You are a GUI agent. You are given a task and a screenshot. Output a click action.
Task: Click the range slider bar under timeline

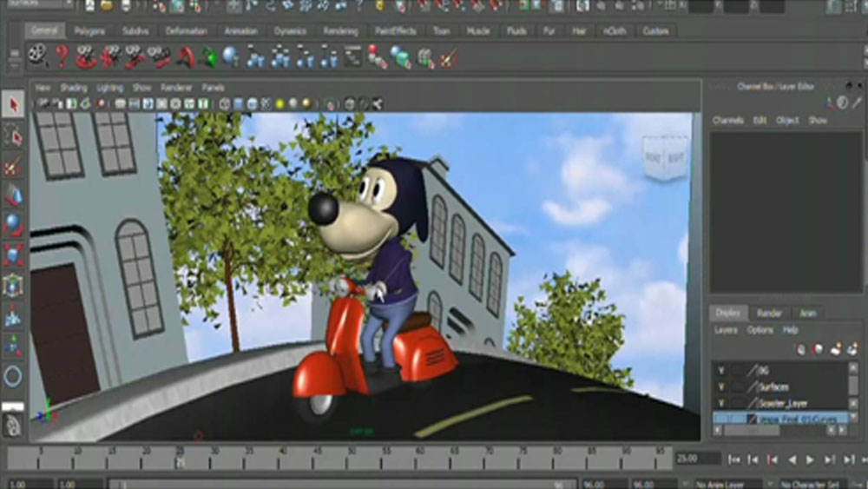(x=342, y=485)
